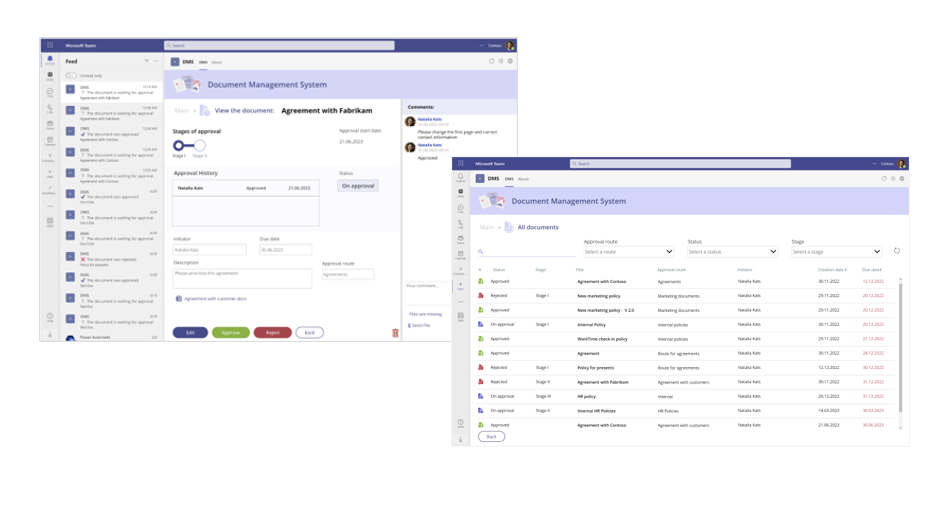Open profile avatar in right Teams window
The image size is (945, 512).
[x=901, y=163]
